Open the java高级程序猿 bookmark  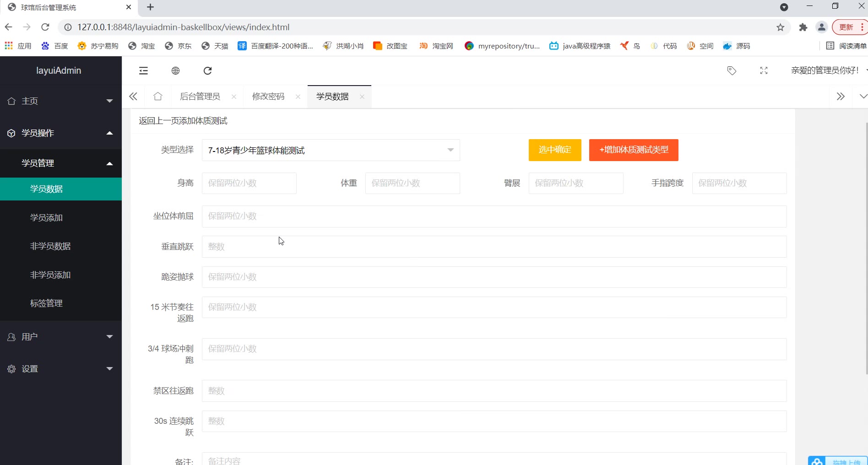click(580, 46)
